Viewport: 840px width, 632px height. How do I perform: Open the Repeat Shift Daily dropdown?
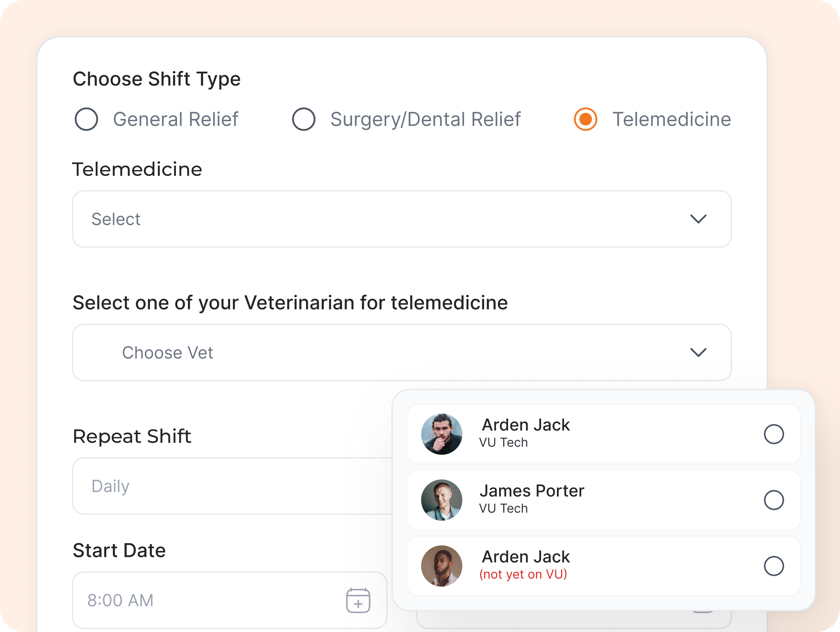(x=232, y=486)
